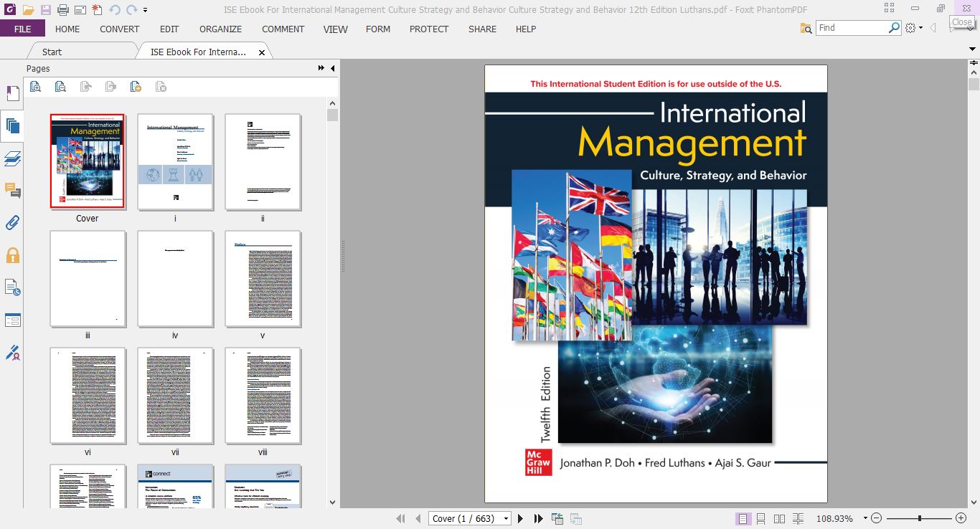Open the EDIT ribbon tab

pos(169,29)
